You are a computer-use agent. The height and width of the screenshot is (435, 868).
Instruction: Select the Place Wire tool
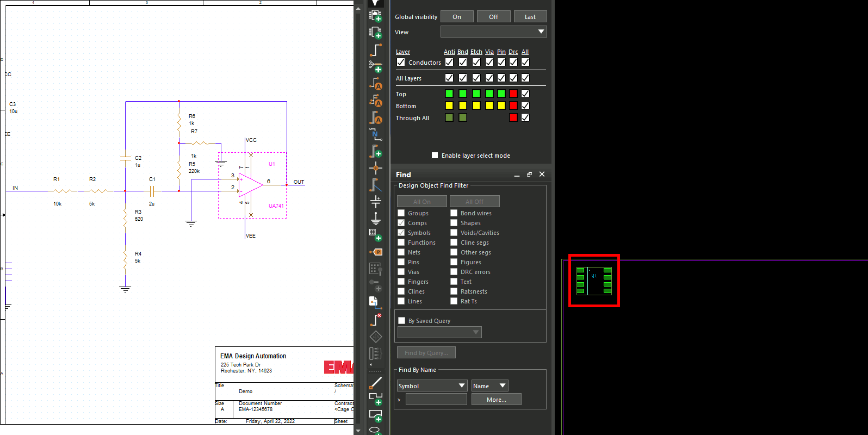click(x=375, y=50)
